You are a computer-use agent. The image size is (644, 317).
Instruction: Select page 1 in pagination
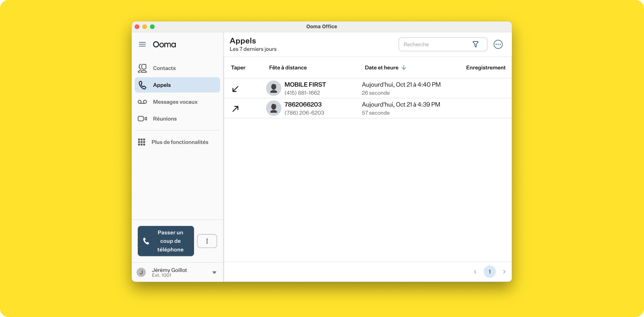[x=490, y=272]
